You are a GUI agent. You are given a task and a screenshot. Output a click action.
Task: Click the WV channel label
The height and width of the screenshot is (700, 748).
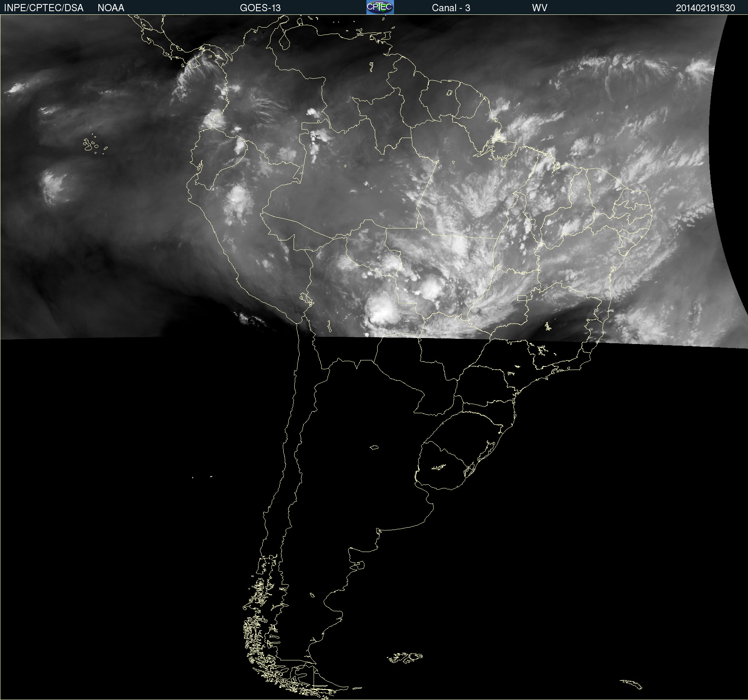(540, 8)
